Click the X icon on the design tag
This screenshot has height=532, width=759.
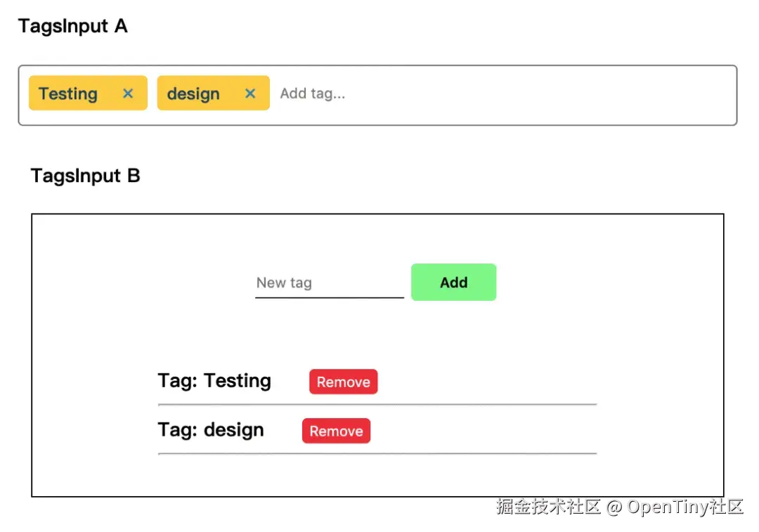pyautogui.click(x=250, y=93)
